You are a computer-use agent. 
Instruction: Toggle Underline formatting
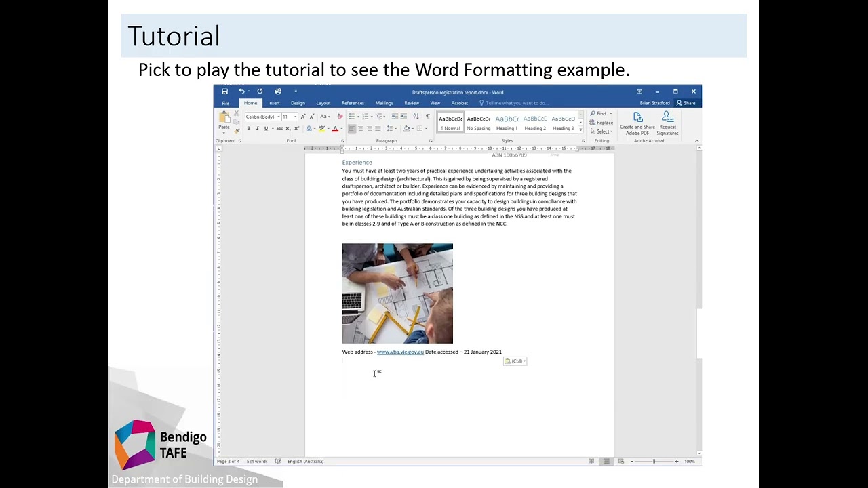pos(266,129)
